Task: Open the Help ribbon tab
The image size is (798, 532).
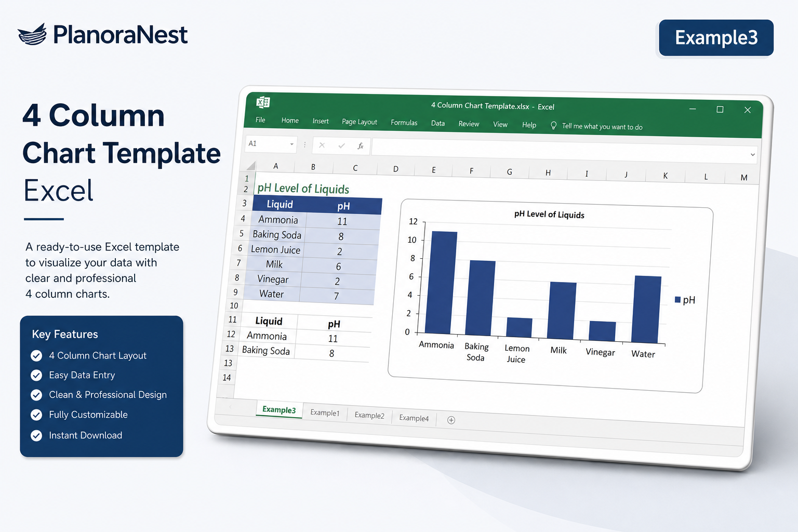Action: pyautogui.click(x=529, y=125)
